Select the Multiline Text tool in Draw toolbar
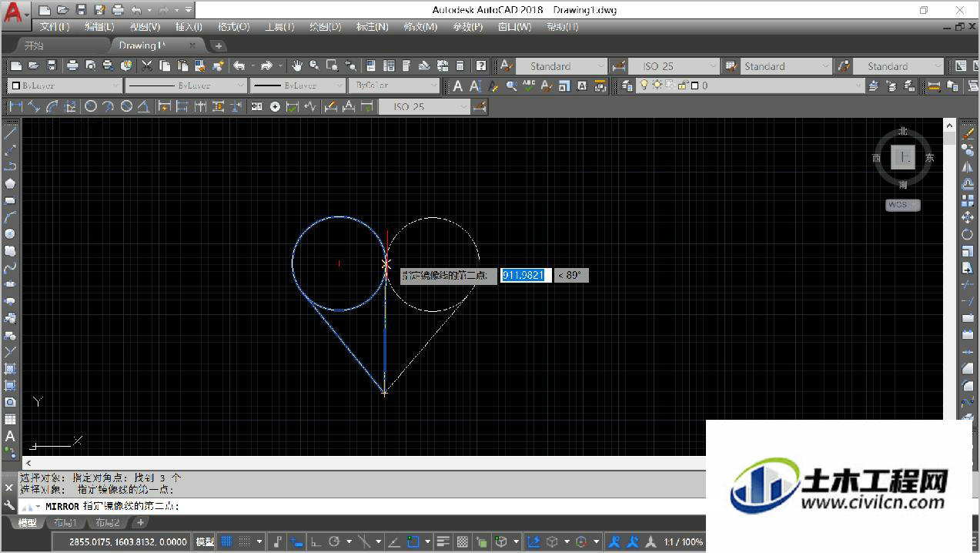 (10, 437)
